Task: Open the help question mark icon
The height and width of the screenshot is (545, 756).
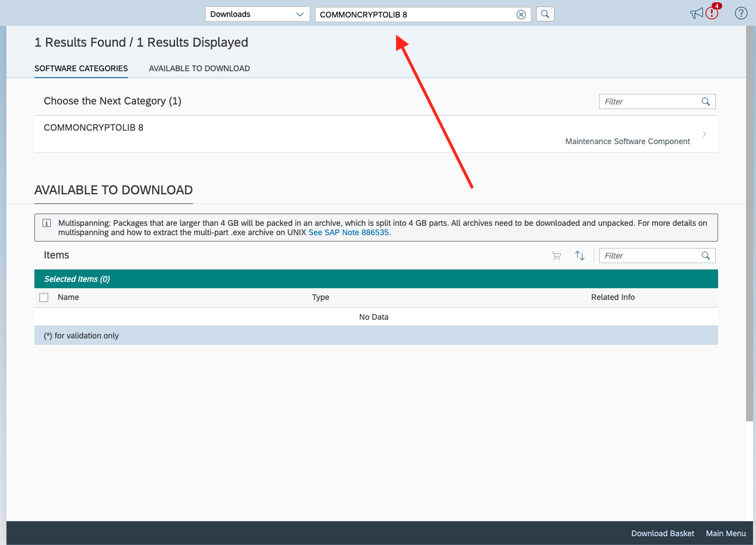Action: click(x=741, y=13)
